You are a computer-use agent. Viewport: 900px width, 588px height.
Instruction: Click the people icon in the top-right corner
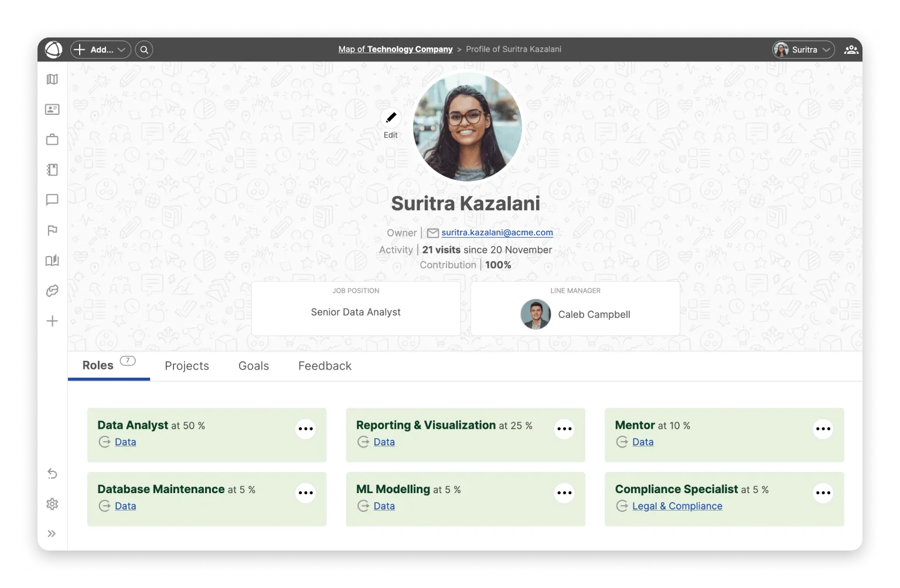[851, 49]
